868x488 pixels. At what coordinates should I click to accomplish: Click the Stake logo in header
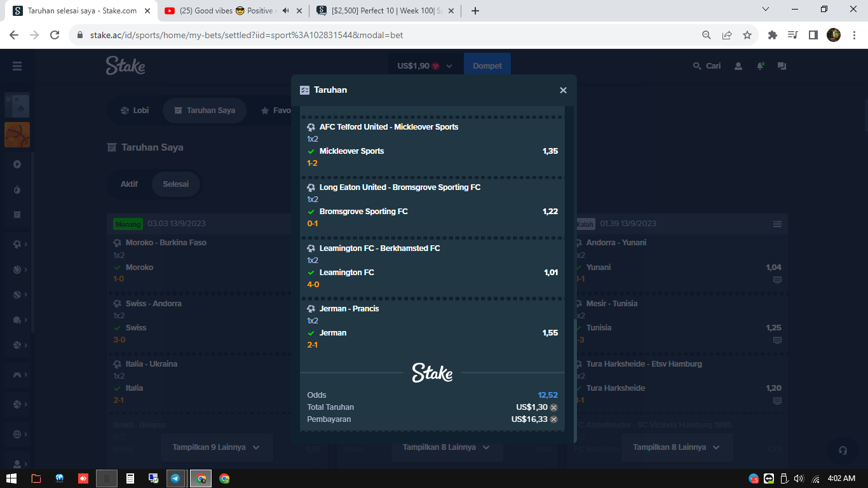tap(125, 65)
